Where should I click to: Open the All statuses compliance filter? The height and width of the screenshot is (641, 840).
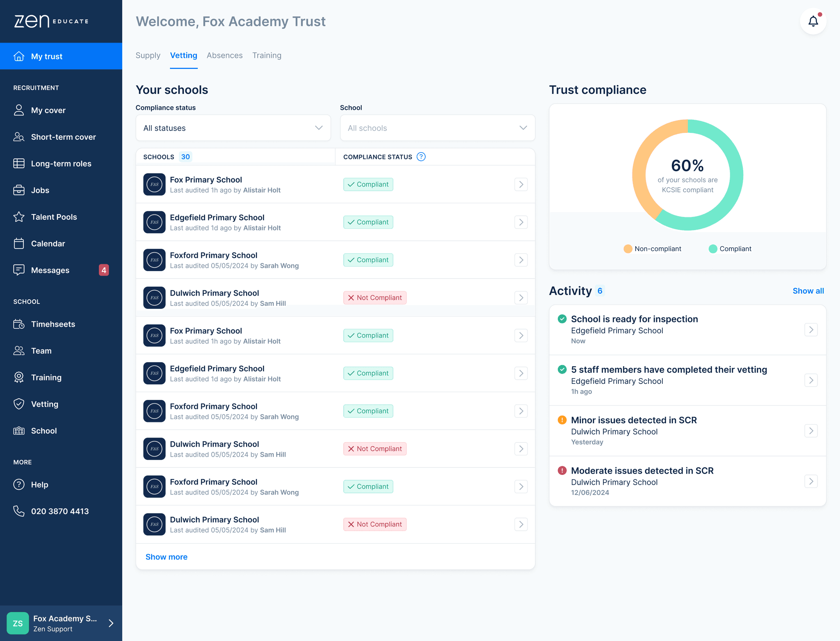pyautogui.click(x=233, y=128)
